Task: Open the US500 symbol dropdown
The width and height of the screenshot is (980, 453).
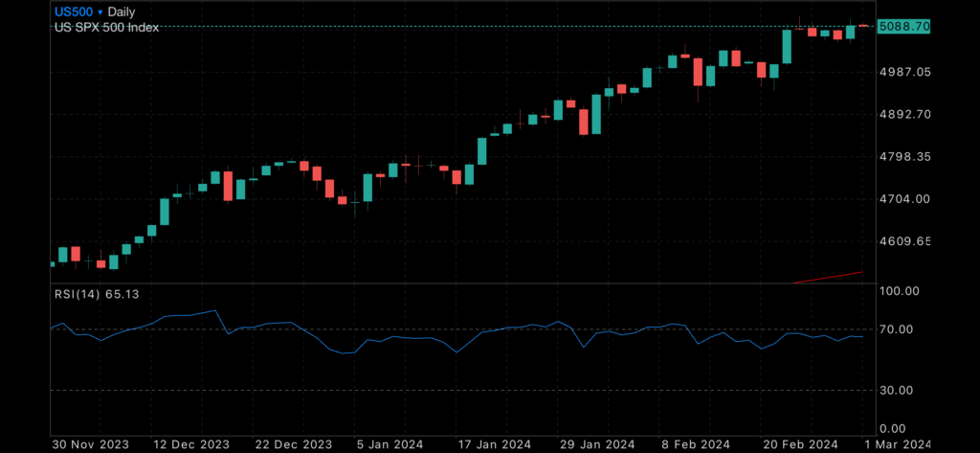Action: (x=78, y=11)
